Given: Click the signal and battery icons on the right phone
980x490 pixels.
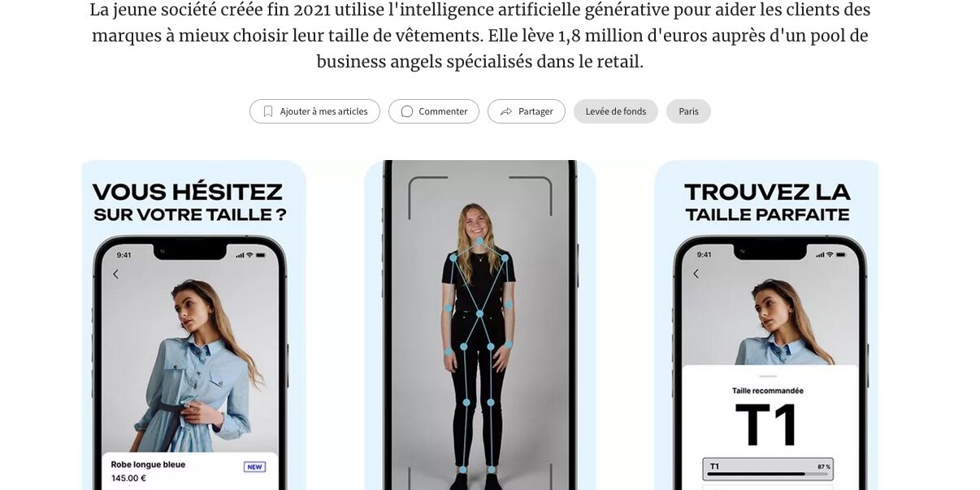Looking at the screenshot, I should coord(831,254).
